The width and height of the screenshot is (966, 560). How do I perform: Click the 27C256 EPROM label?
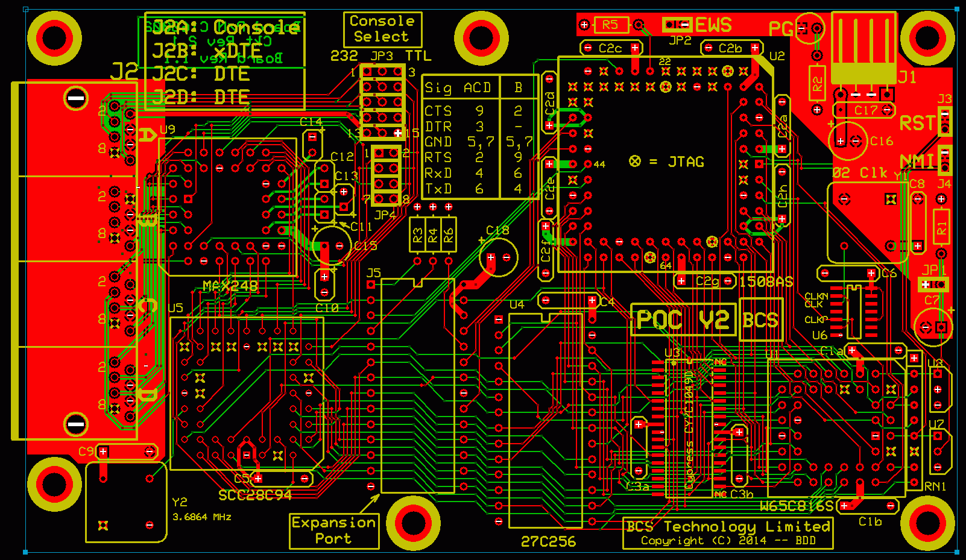548,542
